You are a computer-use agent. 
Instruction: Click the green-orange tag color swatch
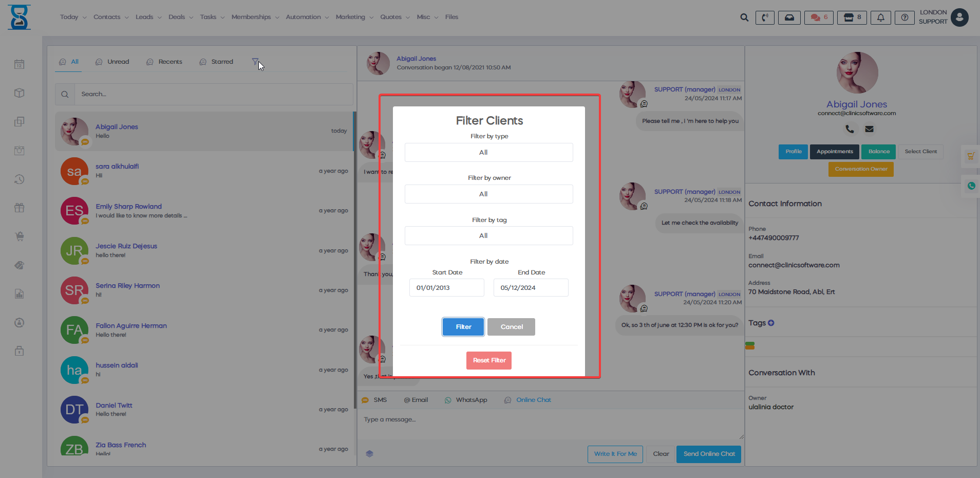750,346
